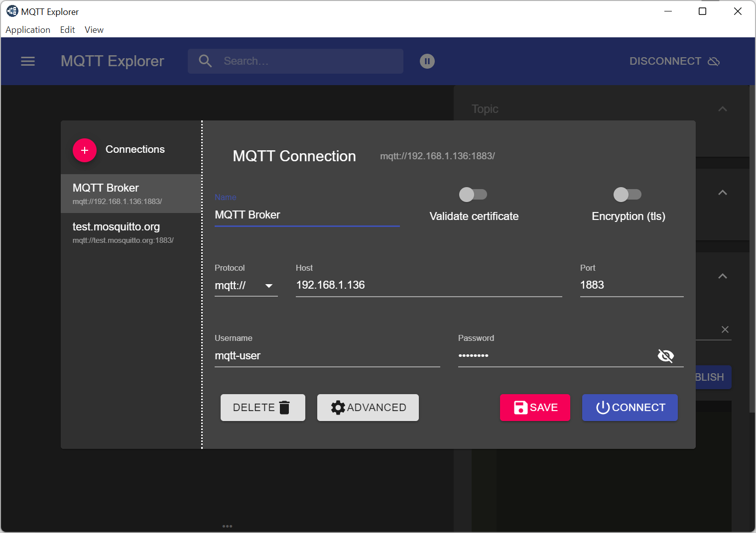Click the MQTT Connection heading
The image size is (756, 533).
click(294, 156)
